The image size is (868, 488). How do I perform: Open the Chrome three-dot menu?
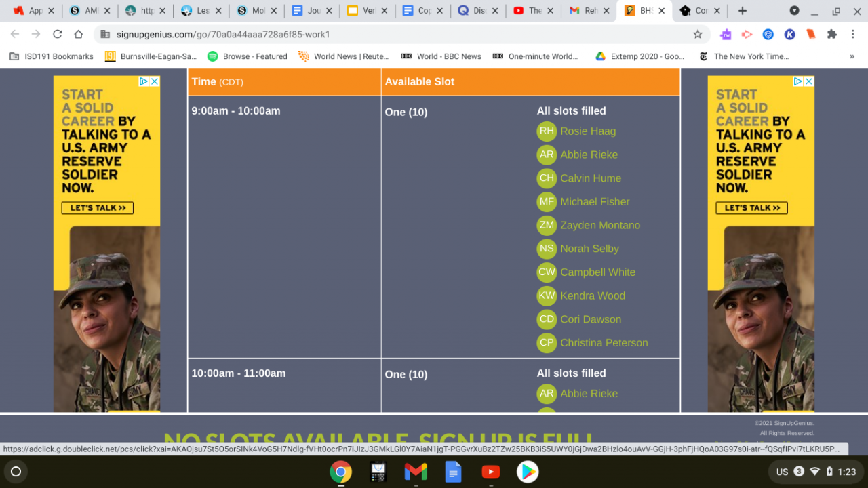[853, 34]
